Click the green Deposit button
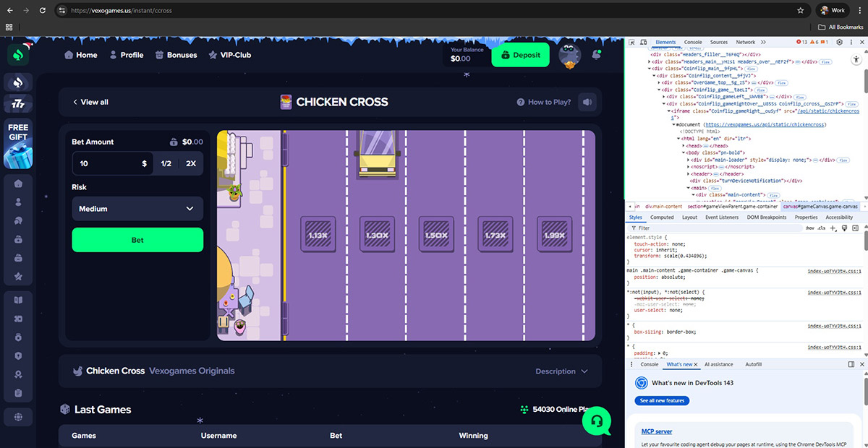868x448 pixels. coord(521,55)
